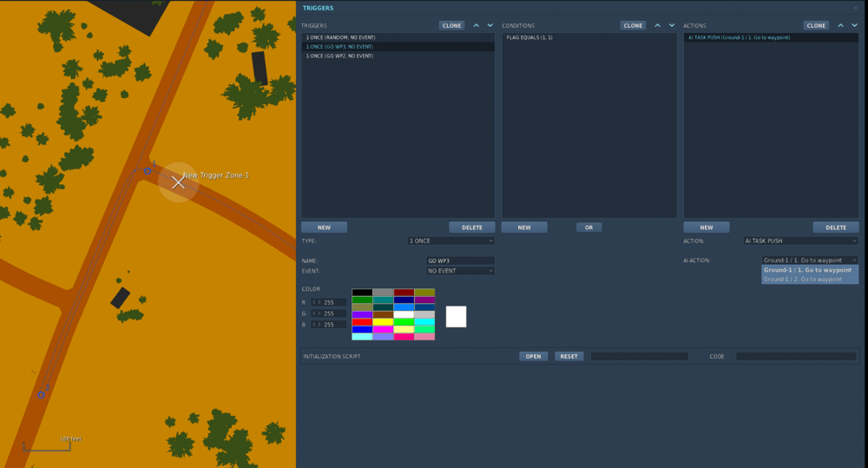Focus the CODE input field
This screenshot has height=468, width=868.
[x=796, y=357]
